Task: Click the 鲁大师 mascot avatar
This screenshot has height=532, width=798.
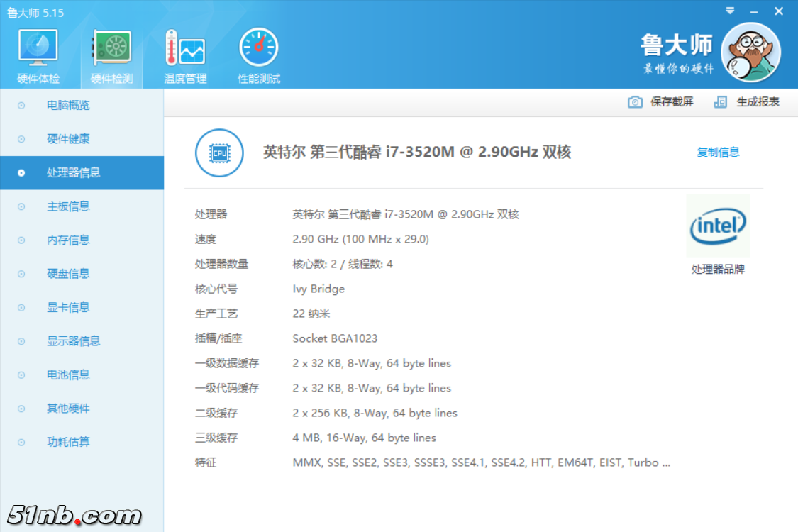Action: pyautogui.click(x=750, y=51)
